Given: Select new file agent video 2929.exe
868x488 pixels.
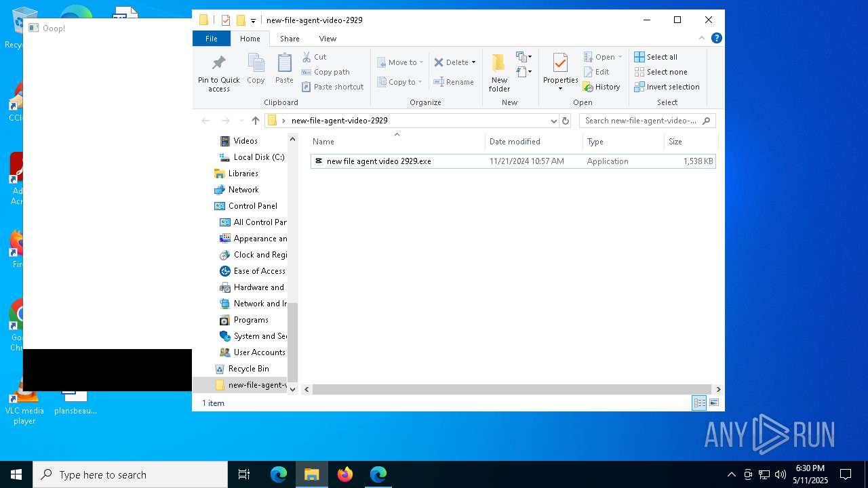Looking at the screenshot, I should (x=513, y=161).
